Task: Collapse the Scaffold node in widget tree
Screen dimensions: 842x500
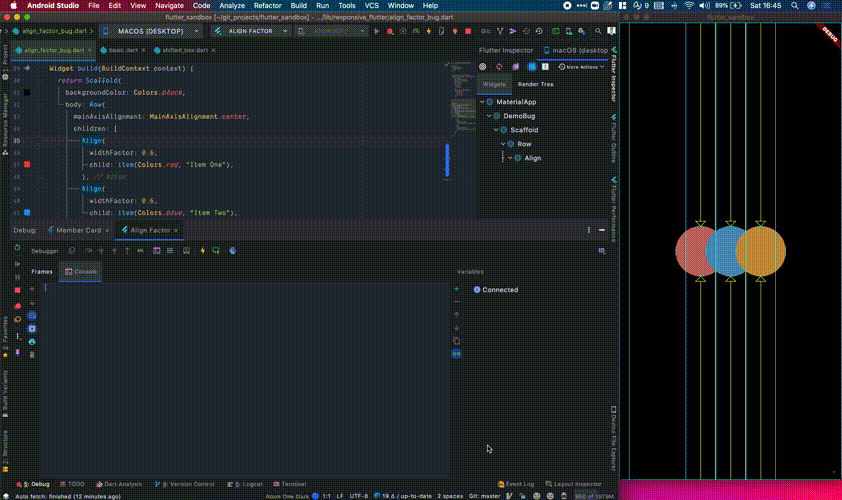Action: pos(497,130)
